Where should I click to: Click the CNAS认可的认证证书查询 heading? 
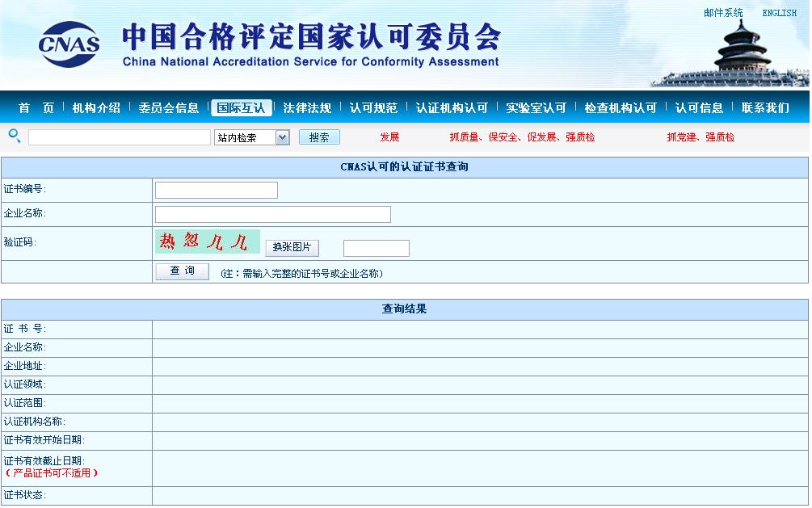click(x=405, y=166)
